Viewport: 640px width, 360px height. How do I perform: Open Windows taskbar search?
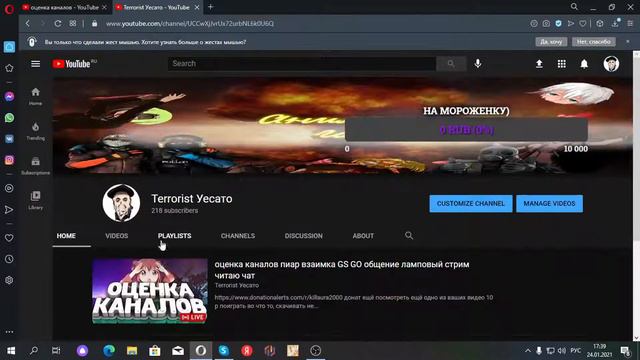[34, 351]
